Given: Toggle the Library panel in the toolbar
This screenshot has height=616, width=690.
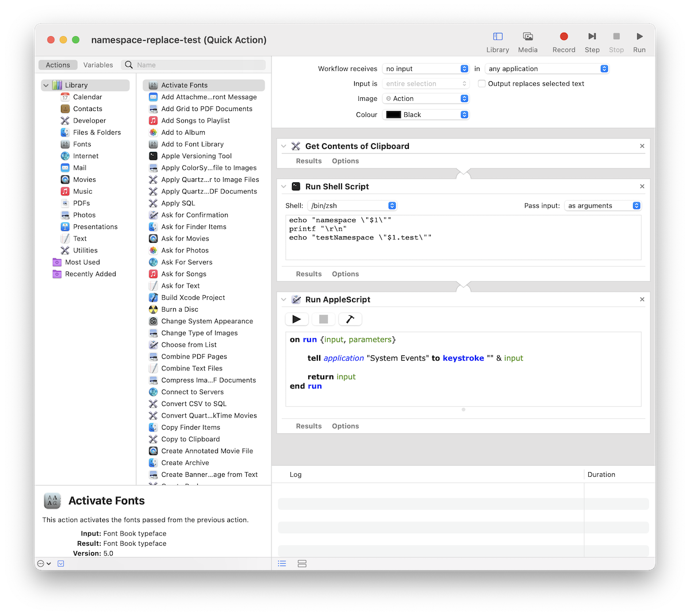Looking at the screenshot, I should point(498,42).
